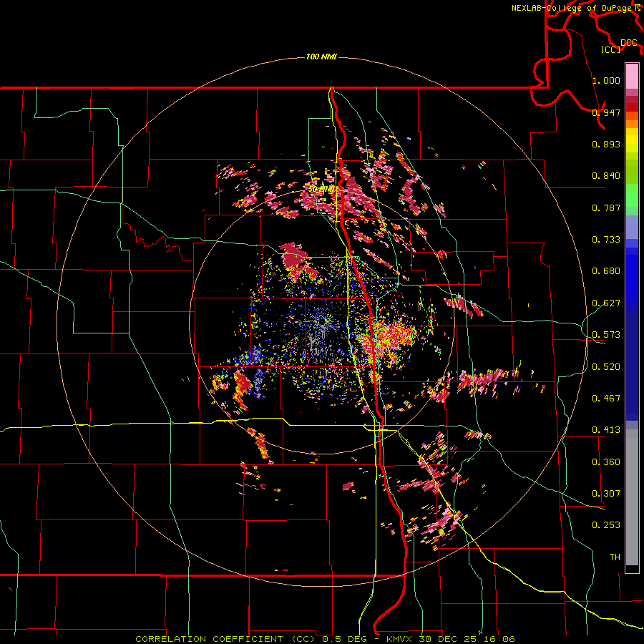The height and width of the screenshot is (644, 644).
Task: Select the 0.680 scale value
Action: (606, 271)
